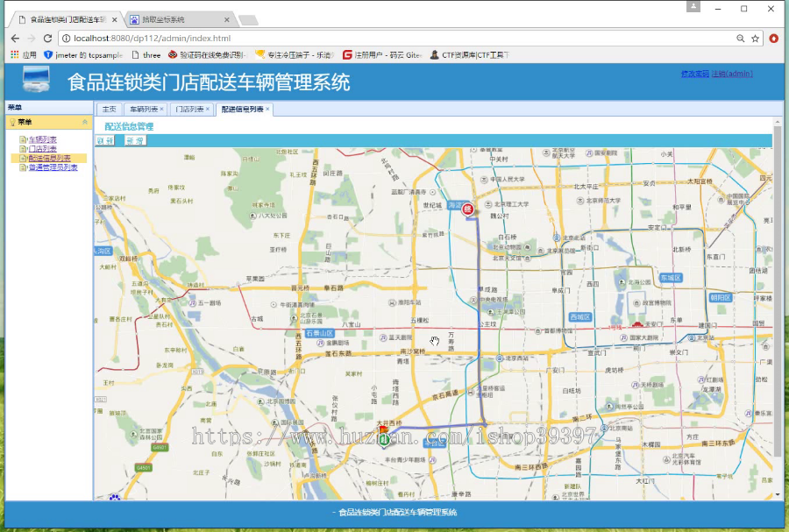The width and height of the screenshot is (789, 532).
Task: Click the 中国人民大学 icon on the map
Action: pos(484,180)
